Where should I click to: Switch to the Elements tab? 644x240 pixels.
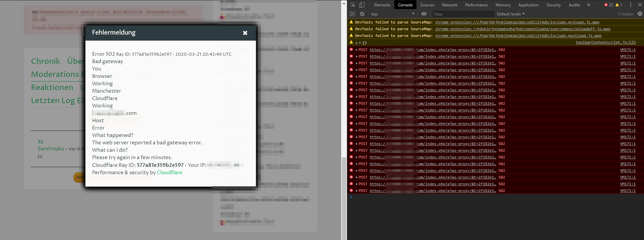click(382, 5)
